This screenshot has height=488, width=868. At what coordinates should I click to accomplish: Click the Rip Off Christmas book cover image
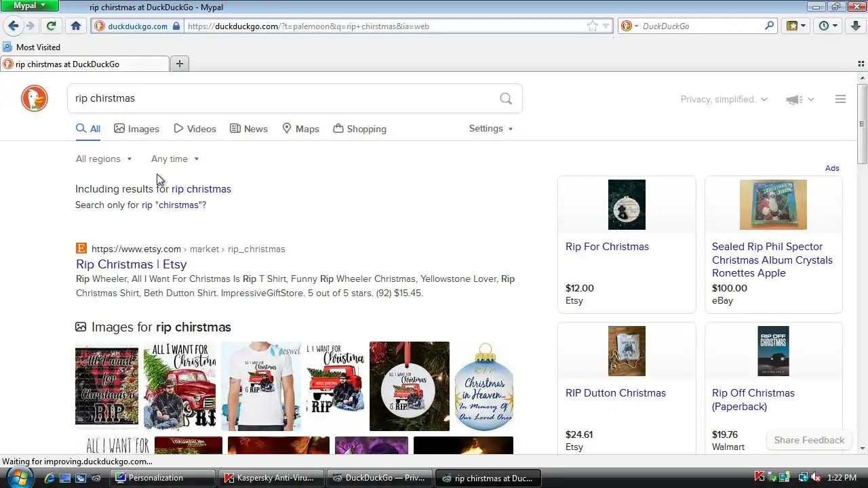pyautogui.click(x=773, y=351)
